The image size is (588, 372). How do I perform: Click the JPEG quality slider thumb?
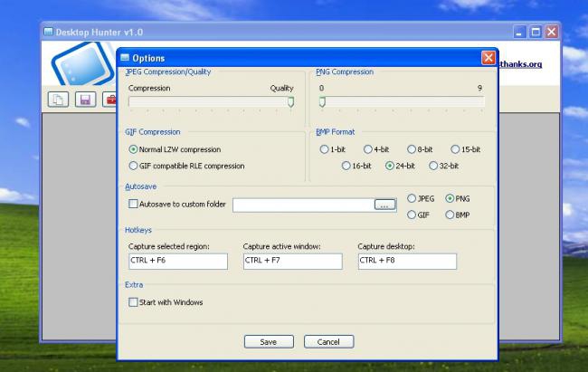(x=291, y=101)
